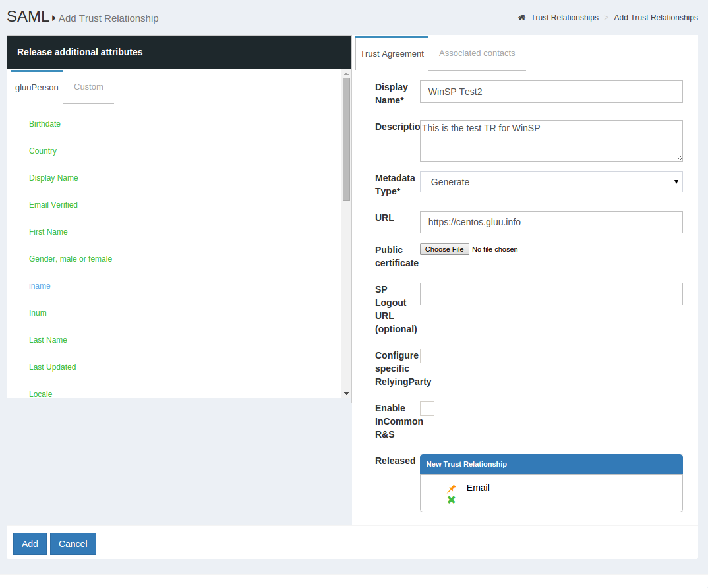Screen dimensions: 708x588
Task: Focus the SP Logout URL field
Action: click(x=551, y=294)
